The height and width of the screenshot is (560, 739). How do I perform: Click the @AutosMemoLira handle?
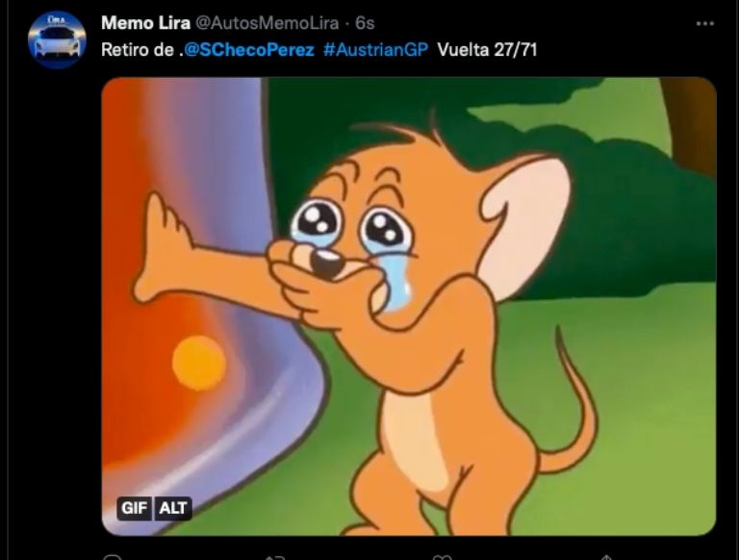click(x=267, y=23)
